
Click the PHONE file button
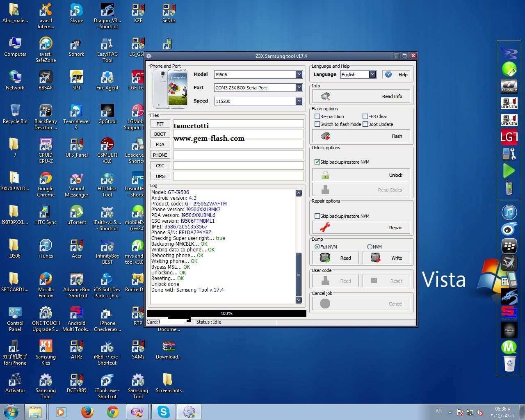coord(160,155)
